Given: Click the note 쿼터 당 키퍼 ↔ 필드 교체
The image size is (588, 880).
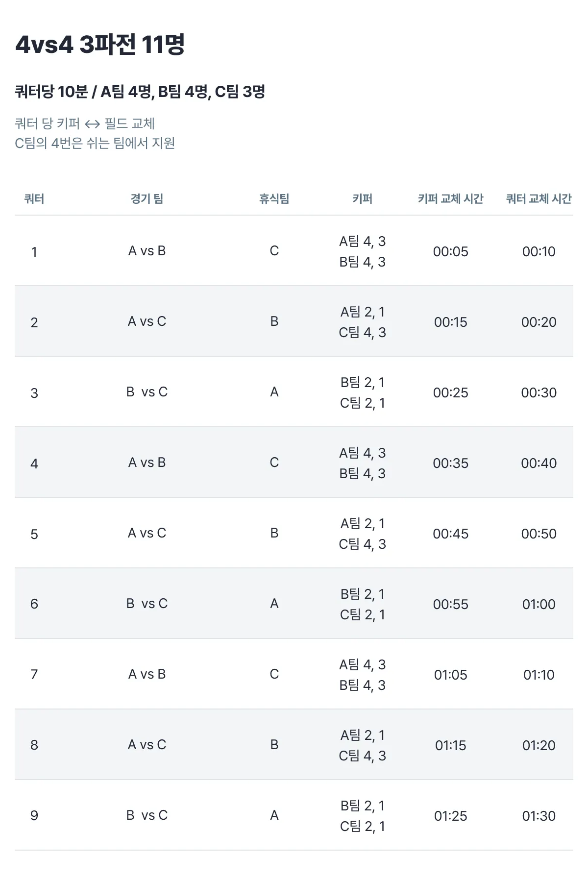Looking at the screenshot, I should pos(85,123).
